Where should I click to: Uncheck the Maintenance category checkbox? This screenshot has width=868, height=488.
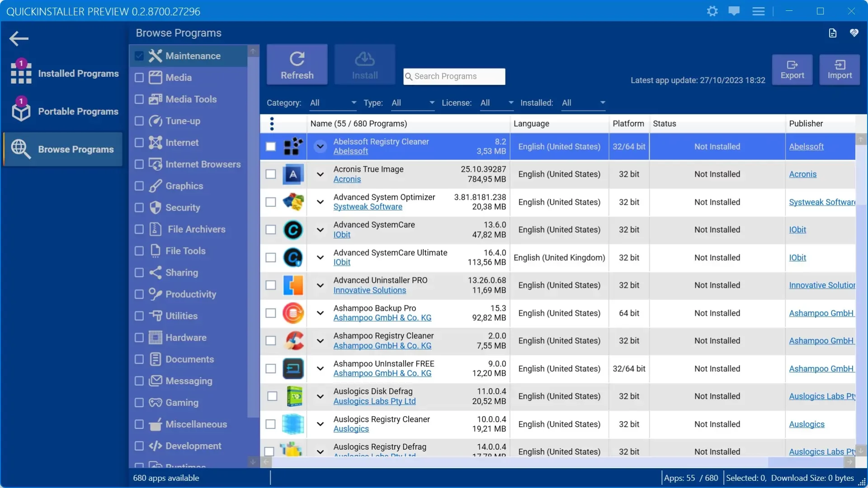[139, 56]
